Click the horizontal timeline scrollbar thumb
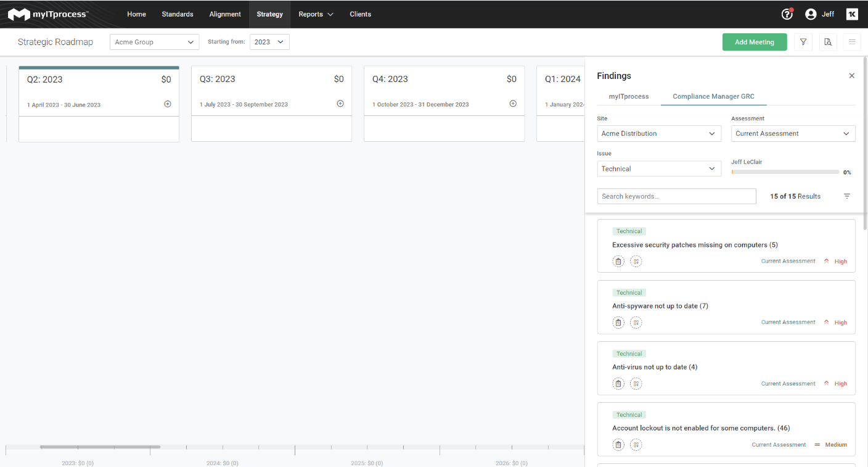Viewport: 868px width, 467px height. 100,447
